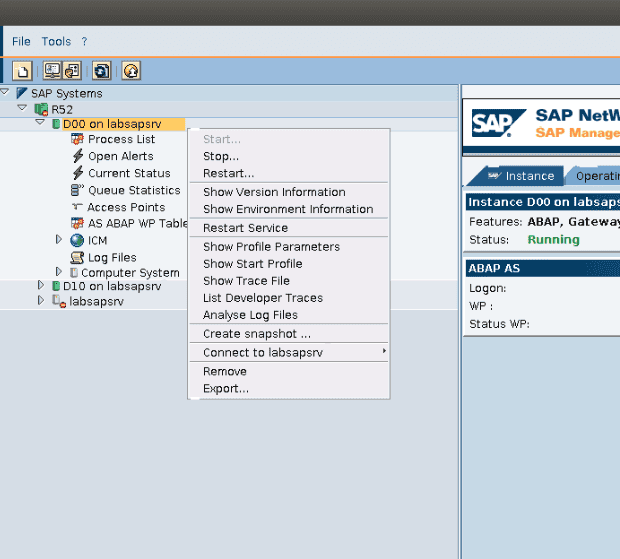Image resolution: width=620 pixels, height=559 pixels.
Task: Open the Connect to labsapsrv submenu
Action: click(289, 353)
